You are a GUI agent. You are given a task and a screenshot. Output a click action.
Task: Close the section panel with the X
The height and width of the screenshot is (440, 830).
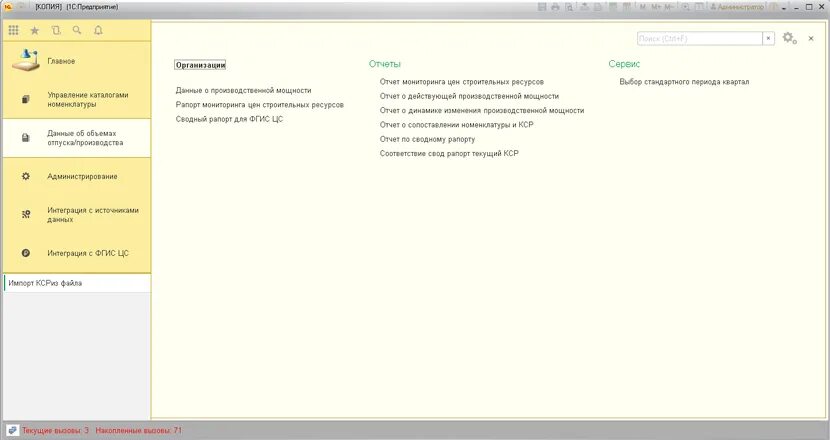[811, 39]
